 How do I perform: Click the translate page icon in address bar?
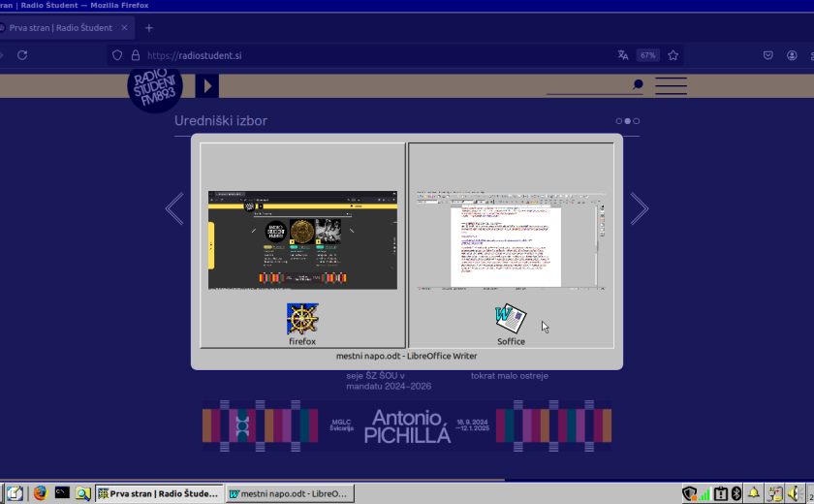click(623, 55)
